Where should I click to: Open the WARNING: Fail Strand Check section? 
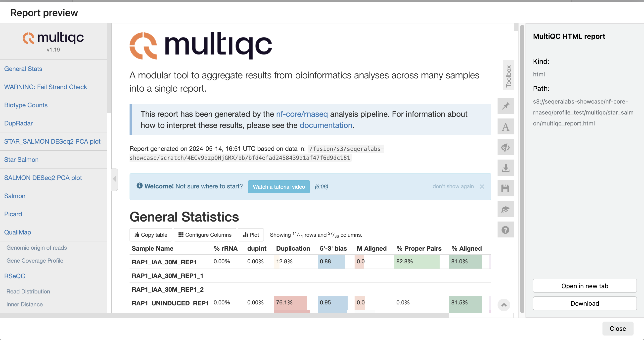(x=45, y=87)
